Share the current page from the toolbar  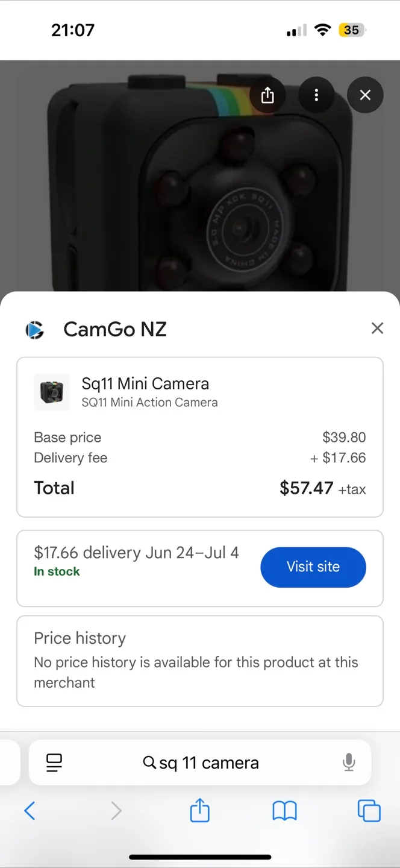pos(199,811)
